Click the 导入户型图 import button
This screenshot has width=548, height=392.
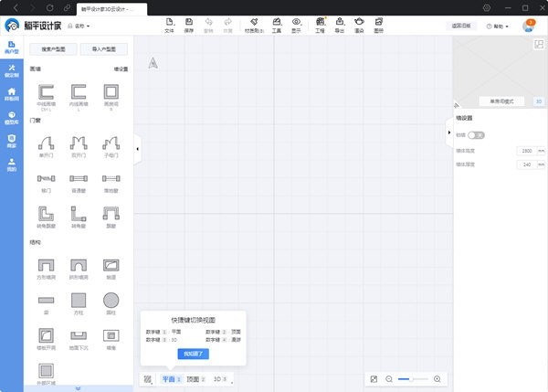click(x=103, y=48)
